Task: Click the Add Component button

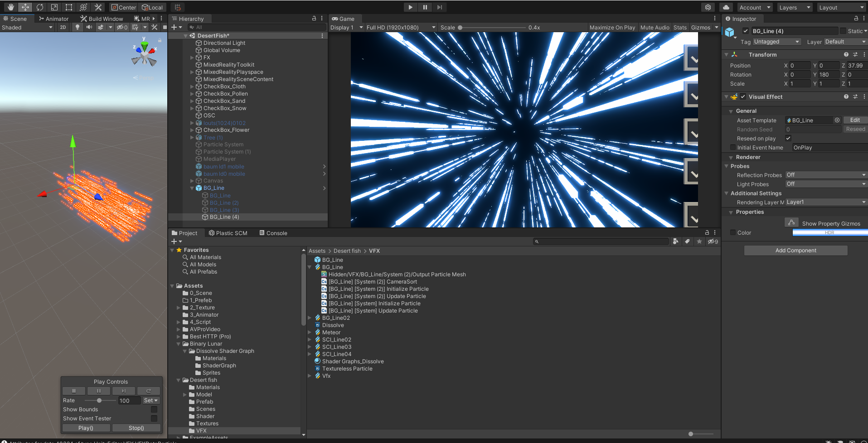Action: [795, 250]
